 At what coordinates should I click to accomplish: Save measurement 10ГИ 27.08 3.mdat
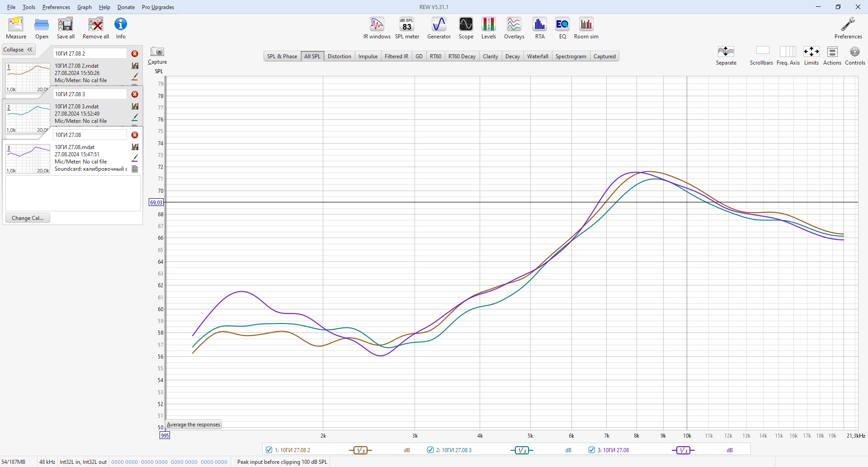pos(135,106)
